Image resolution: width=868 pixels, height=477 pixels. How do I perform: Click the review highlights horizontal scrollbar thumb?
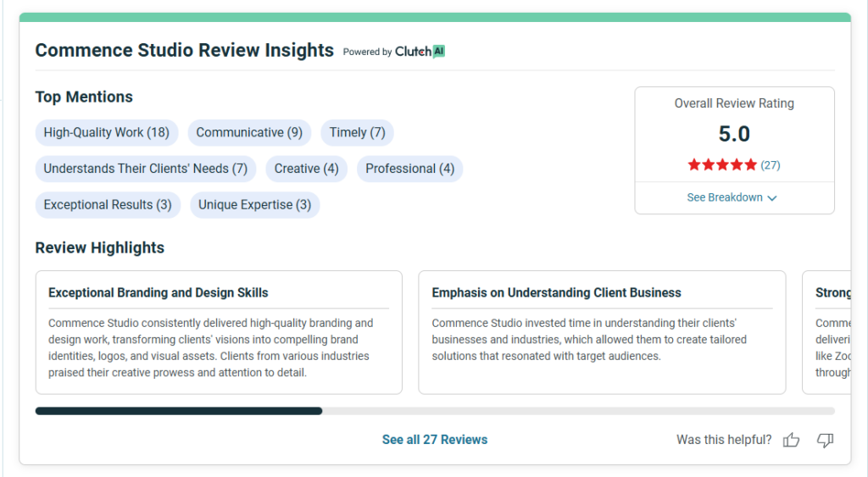click(x=179, y=411)
